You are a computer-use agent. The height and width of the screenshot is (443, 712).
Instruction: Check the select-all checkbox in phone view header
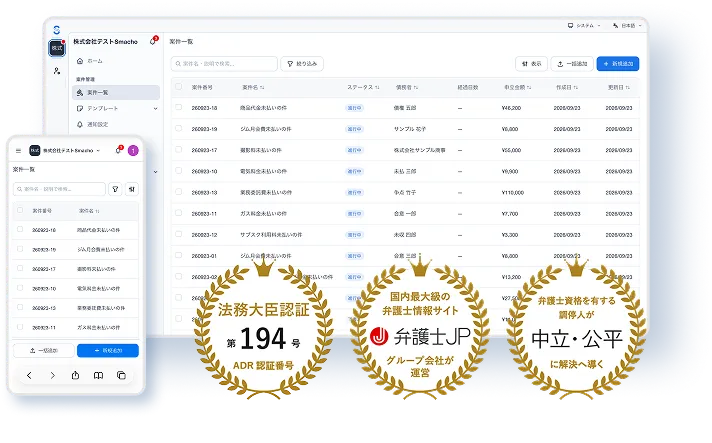click(20, 210)
